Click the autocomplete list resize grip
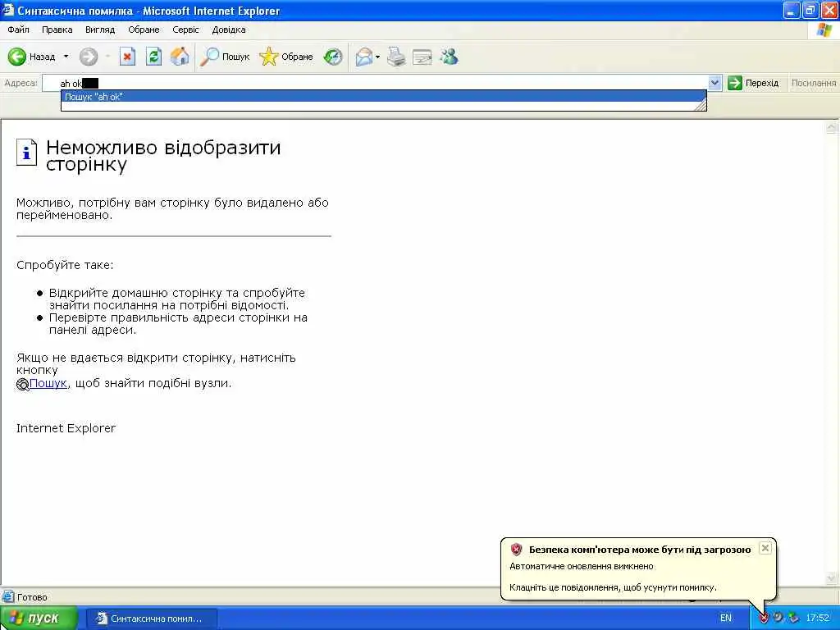This screenshot has height=630, width=840. pos(700,106)
